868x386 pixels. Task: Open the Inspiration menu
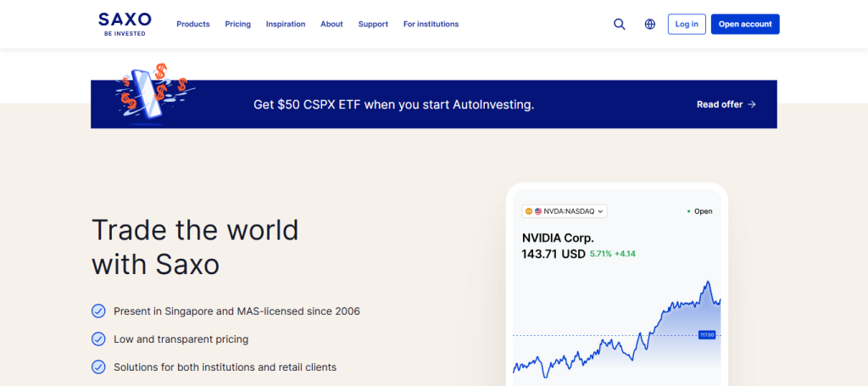coord(286,25)
